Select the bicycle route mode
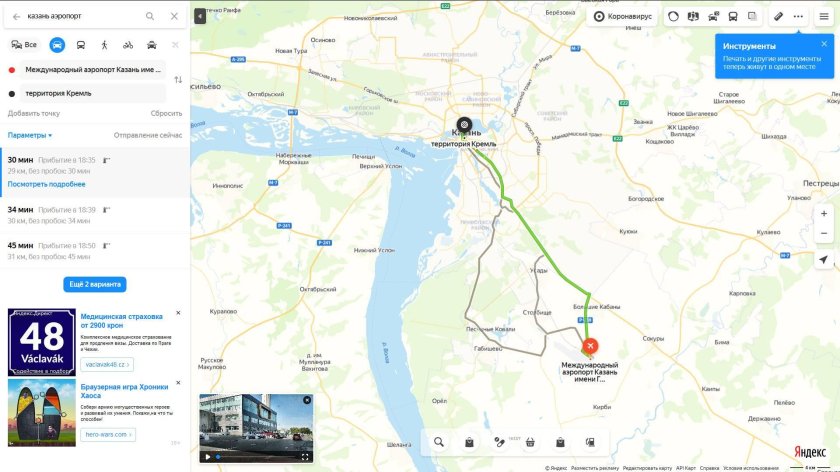Image resolution: width=840 pixels, height=472 pixels. point(128,45)
